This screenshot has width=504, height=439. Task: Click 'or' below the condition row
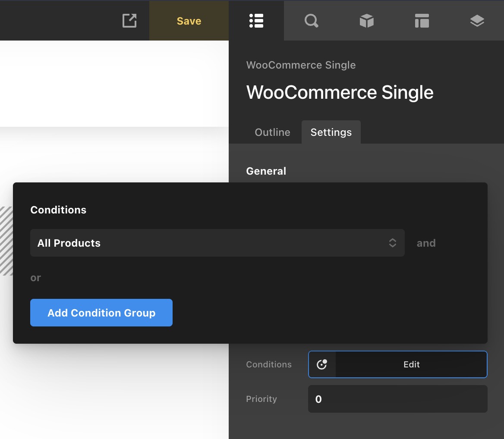coord(35,278)
